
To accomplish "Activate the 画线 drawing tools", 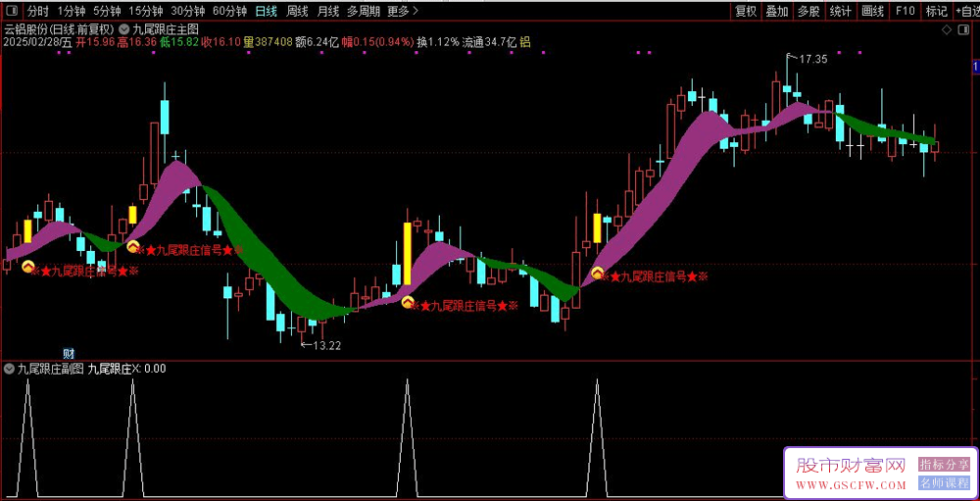I will tap(872, 11).
